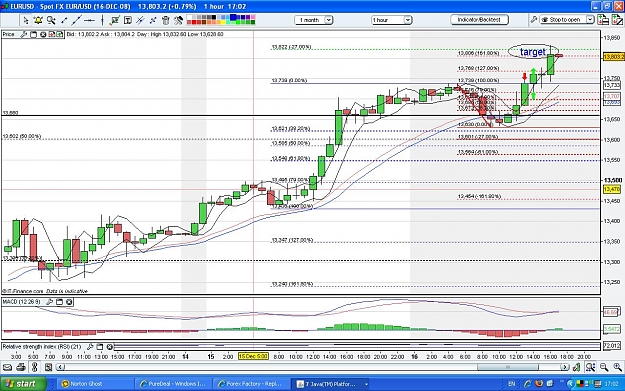Activate the zoom magnifier tool in top toolbar
Image resolution: width=625 pixels, height=391 pixels.
click(x=51, y=20)
